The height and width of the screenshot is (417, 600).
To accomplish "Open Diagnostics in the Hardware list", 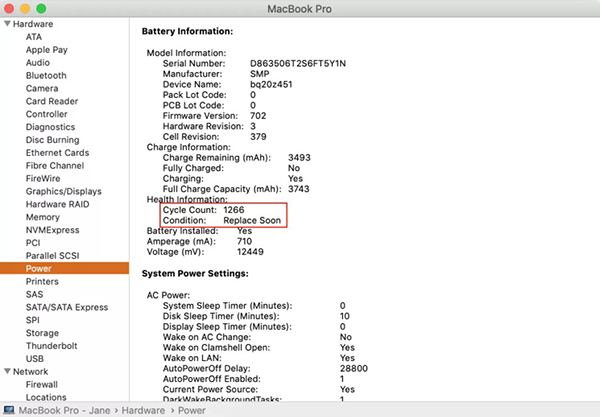I will coord(50,127).
